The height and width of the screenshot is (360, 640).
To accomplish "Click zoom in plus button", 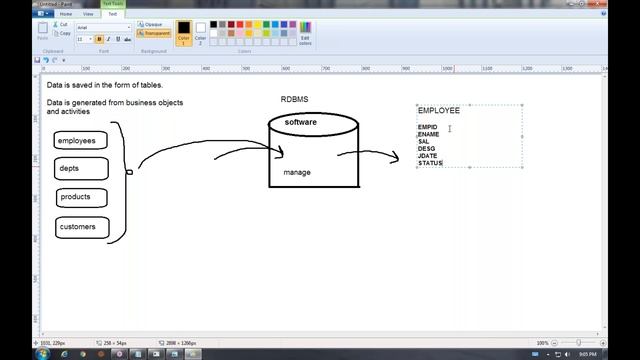I will [x=602, y=343].
